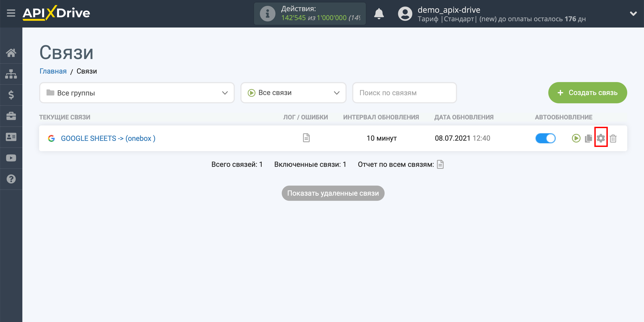Expand the 'Все связи' filter dropdown
Viewport: 644px width, 322px height.
(x=293, y=93)
